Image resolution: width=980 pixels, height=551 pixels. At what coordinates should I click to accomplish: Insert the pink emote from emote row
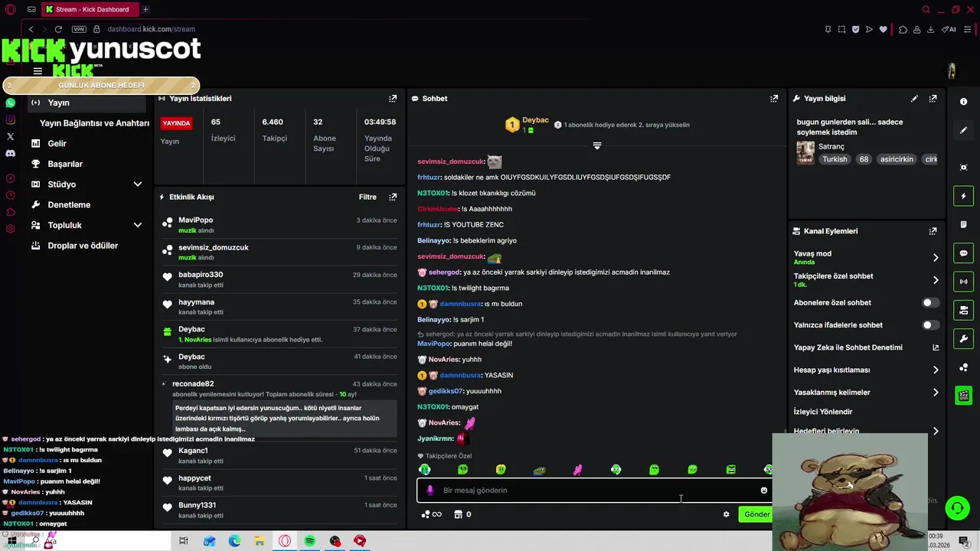tap(577, 470)
